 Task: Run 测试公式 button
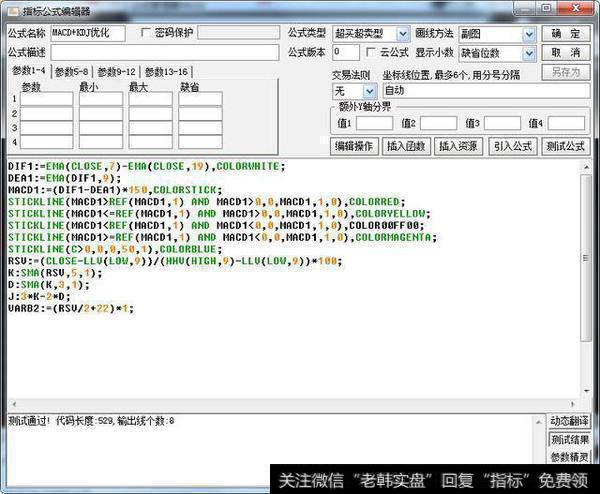[x=565, y=146]
